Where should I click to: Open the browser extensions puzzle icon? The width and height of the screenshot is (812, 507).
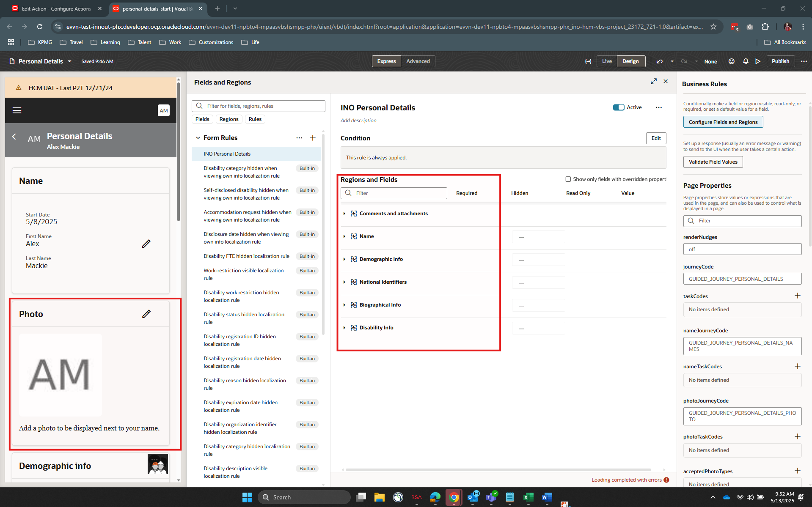pyautogui.click(x=765, y=27)
